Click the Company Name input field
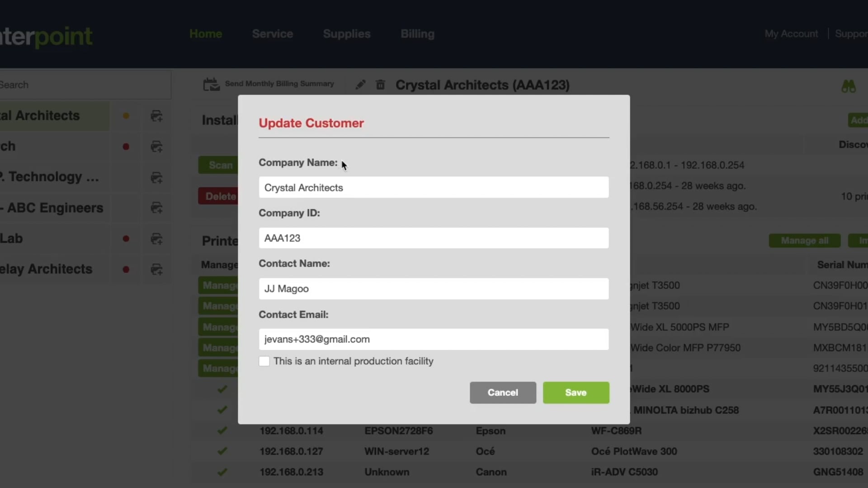Viewport: 868px width, 488px height. 434,188
